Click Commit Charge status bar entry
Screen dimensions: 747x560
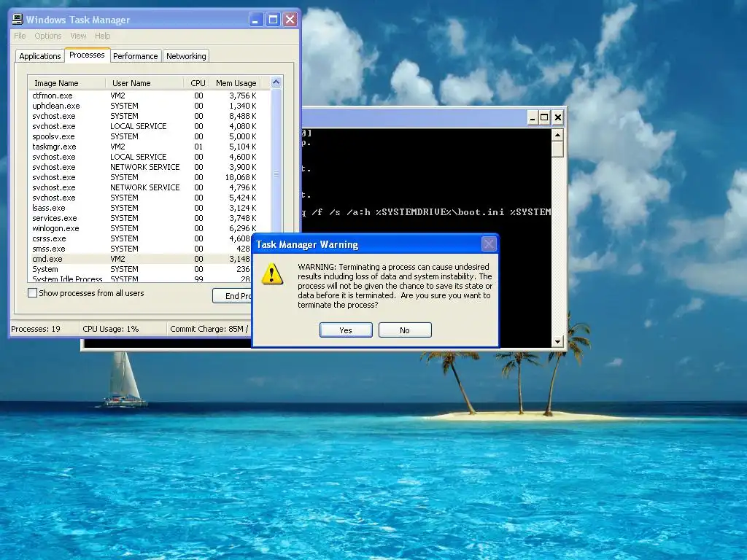pyautogui.click(x=209, y=329)
